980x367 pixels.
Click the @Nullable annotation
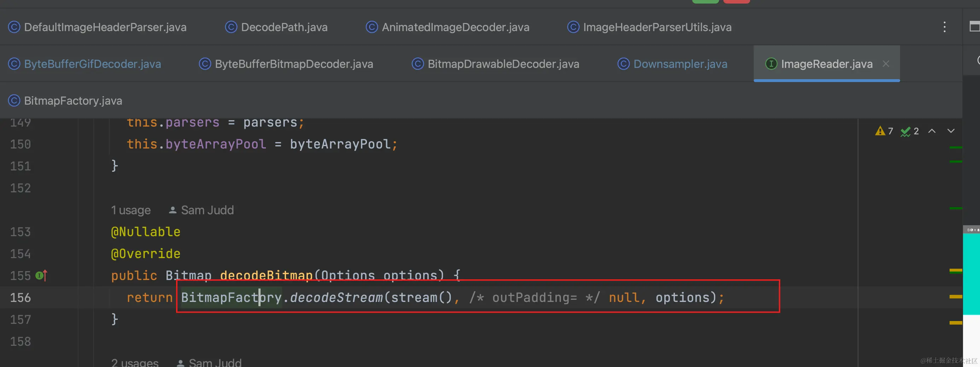click(146, 232)
